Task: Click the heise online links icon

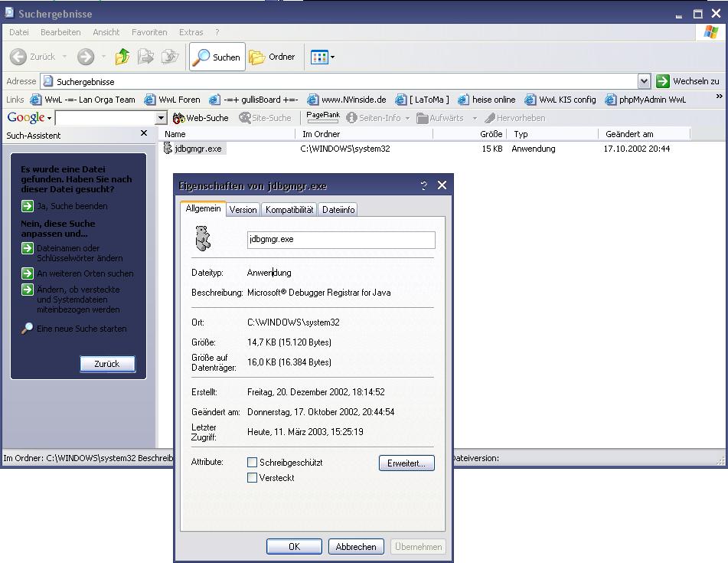Action: (465, 100)
